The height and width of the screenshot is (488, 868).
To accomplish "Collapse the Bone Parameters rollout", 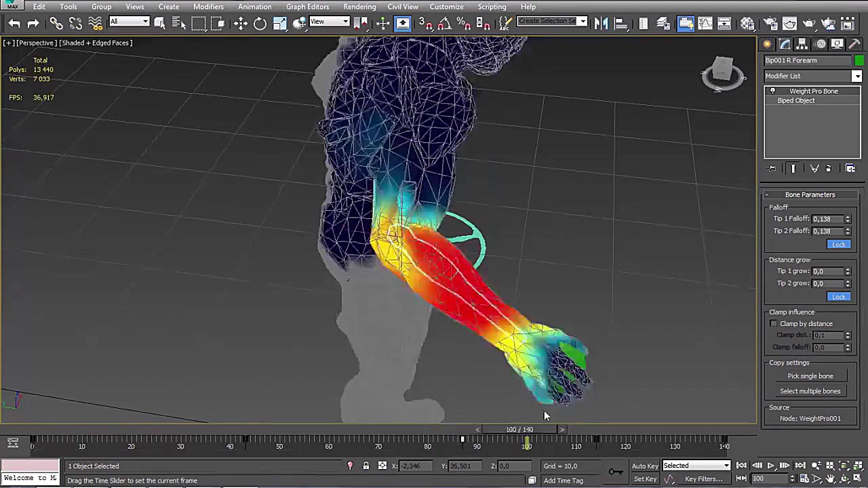I will click(x=810, y=195).
